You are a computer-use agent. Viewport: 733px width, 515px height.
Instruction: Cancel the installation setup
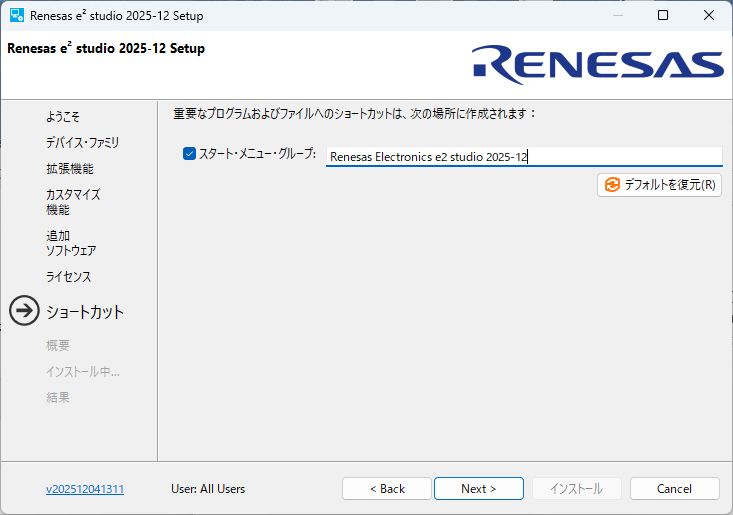pyautogui.click(x=674, y=489)
